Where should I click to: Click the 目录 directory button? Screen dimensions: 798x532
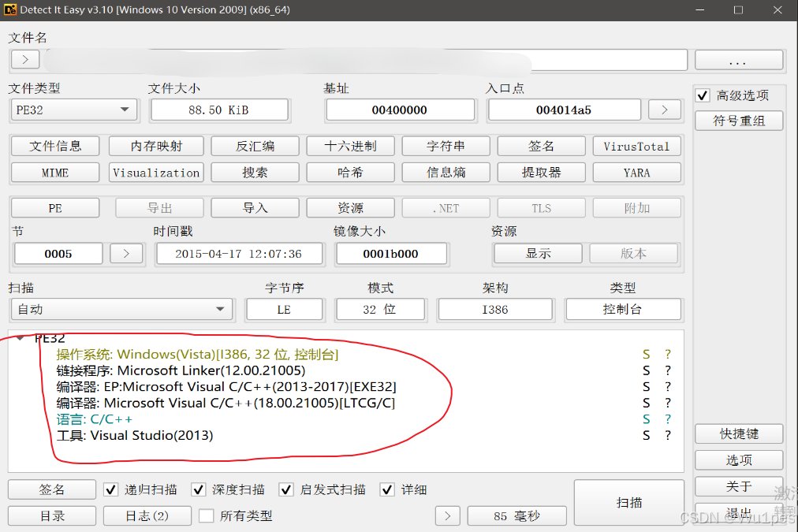pyautogui.click(x=52, y=515)
